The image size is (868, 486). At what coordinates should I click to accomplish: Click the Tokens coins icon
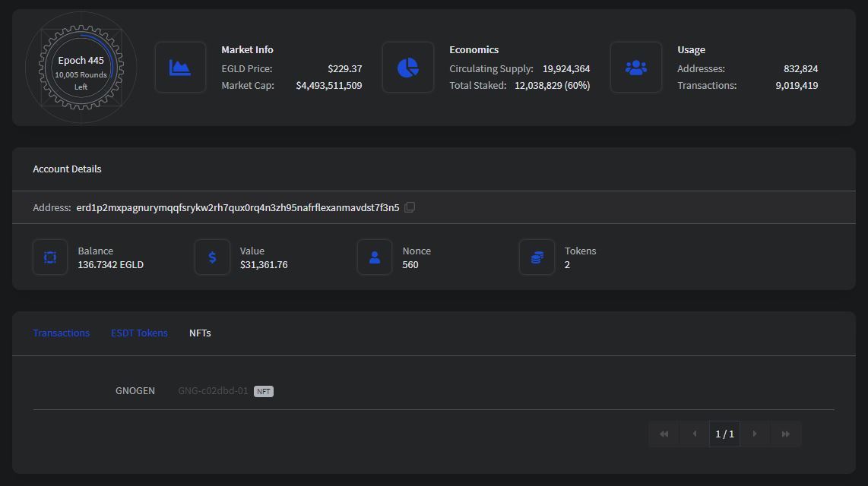click(537, 257)
